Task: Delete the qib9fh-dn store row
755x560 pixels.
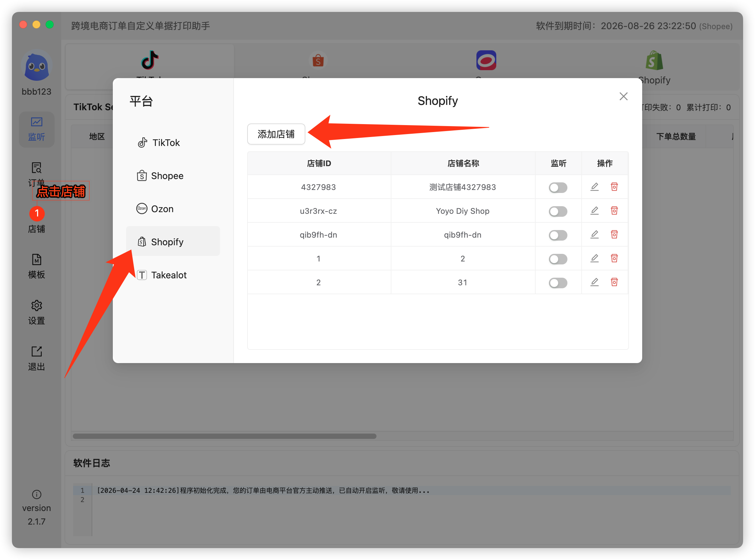Action: pyautogui.click(x=614, y=234)
